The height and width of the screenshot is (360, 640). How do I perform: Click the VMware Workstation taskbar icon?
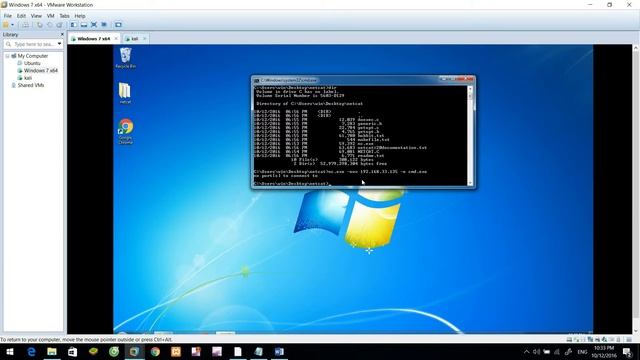point(134,351)
